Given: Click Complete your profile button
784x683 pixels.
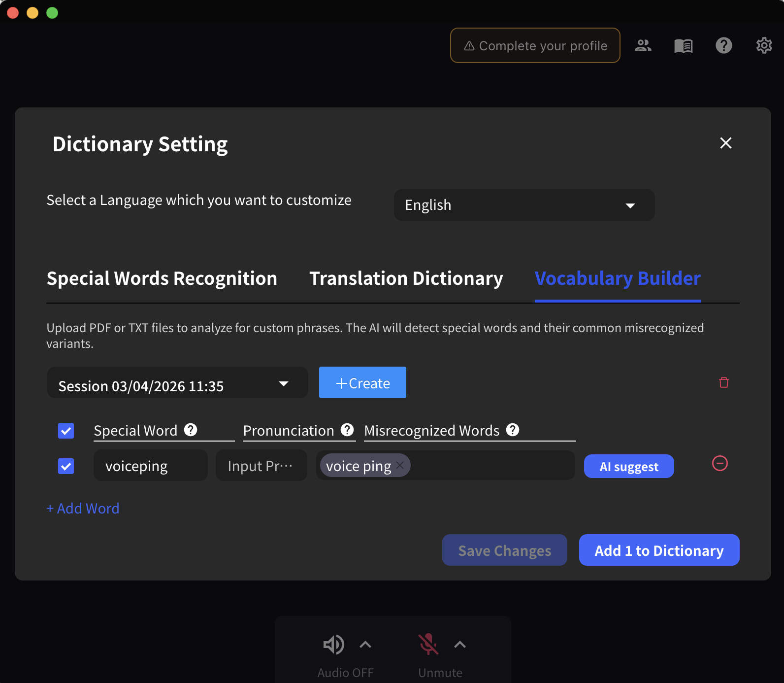Looking at the screenshot, I should point(535,45).
